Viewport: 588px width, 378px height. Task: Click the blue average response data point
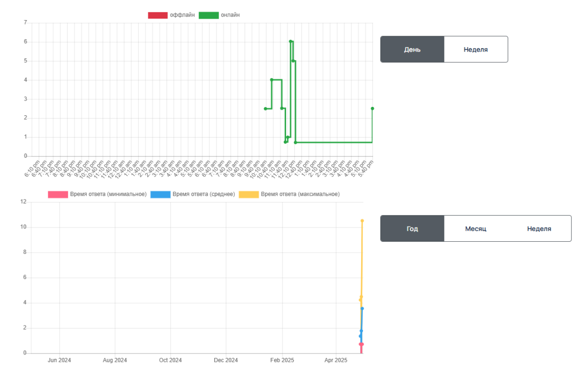(x=362, y=308)
